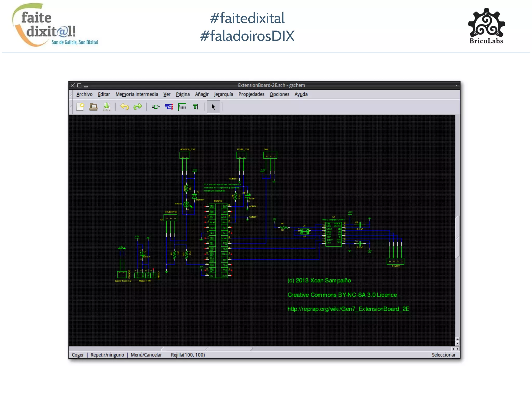532x399 pixels.
Task: Redo with the green arrow icon
Action: [x=138, y=107]
